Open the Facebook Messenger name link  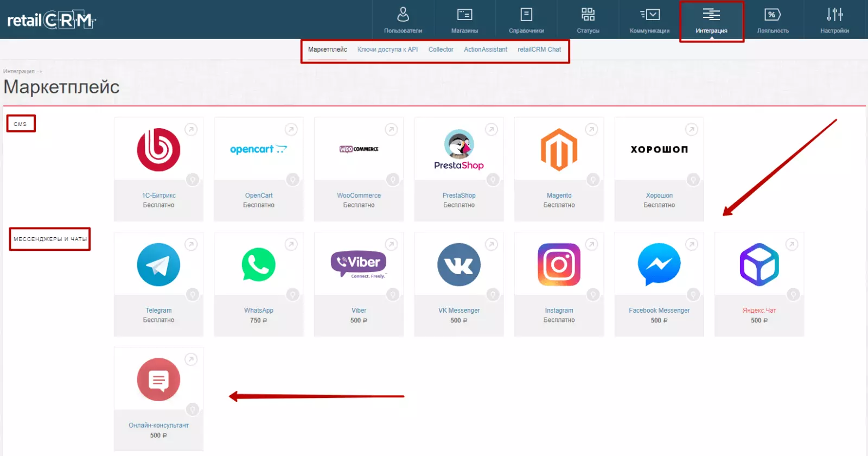click(659, 311)
